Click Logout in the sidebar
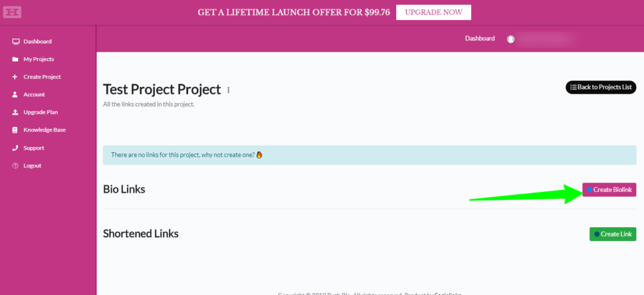The image size is (644, 295). click(33, 165)
